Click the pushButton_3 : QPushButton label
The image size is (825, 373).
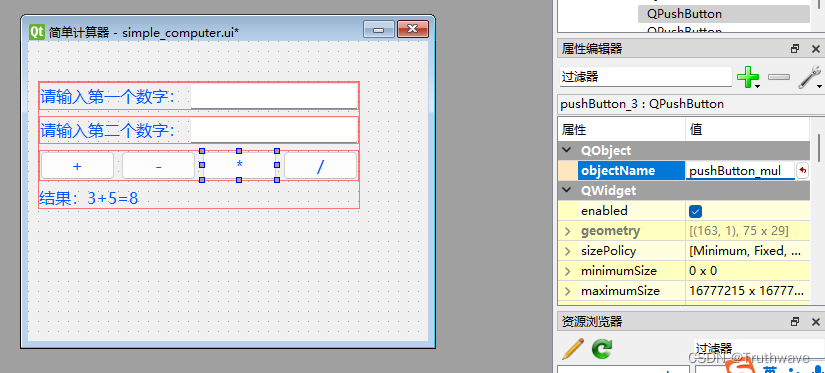(642, 104)
